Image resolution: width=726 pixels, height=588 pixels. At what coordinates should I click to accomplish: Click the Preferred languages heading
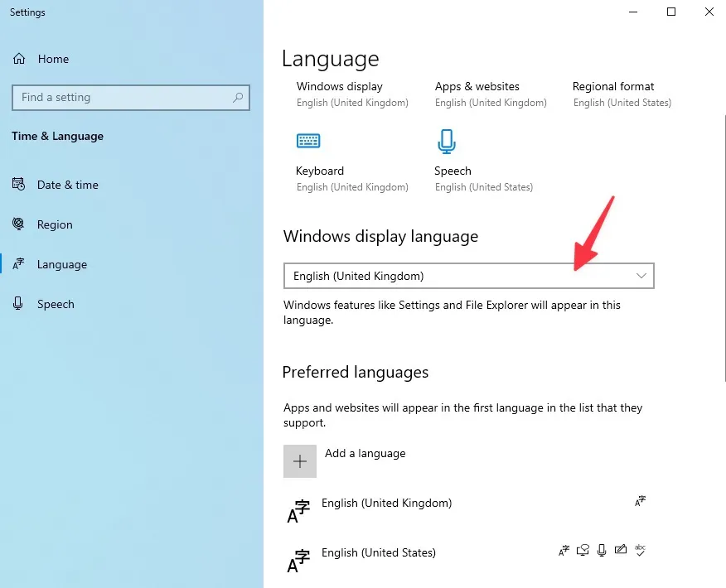[x=356, y=372]
